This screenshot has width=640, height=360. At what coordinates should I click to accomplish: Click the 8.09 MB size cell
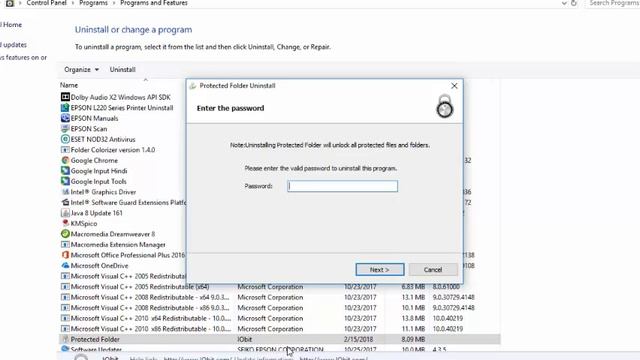413,339
